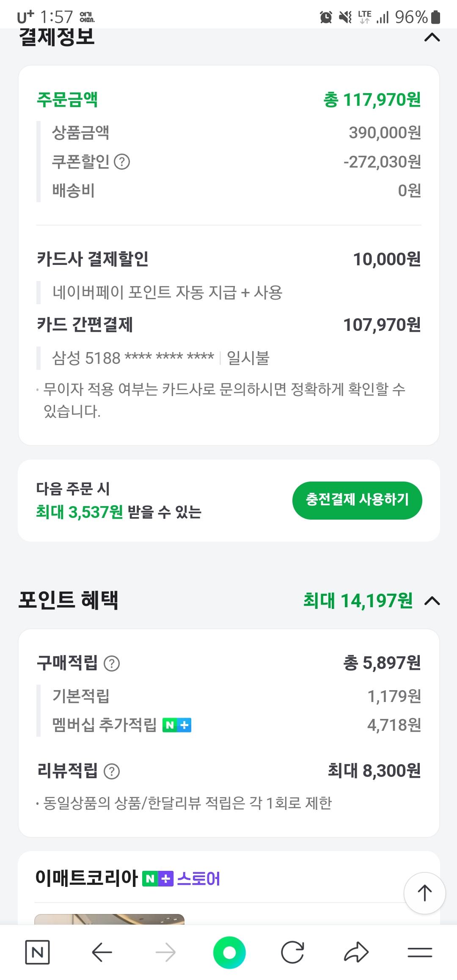Open help for 쿠폰할인
The image size is (457, 980).
click(122, 162)
